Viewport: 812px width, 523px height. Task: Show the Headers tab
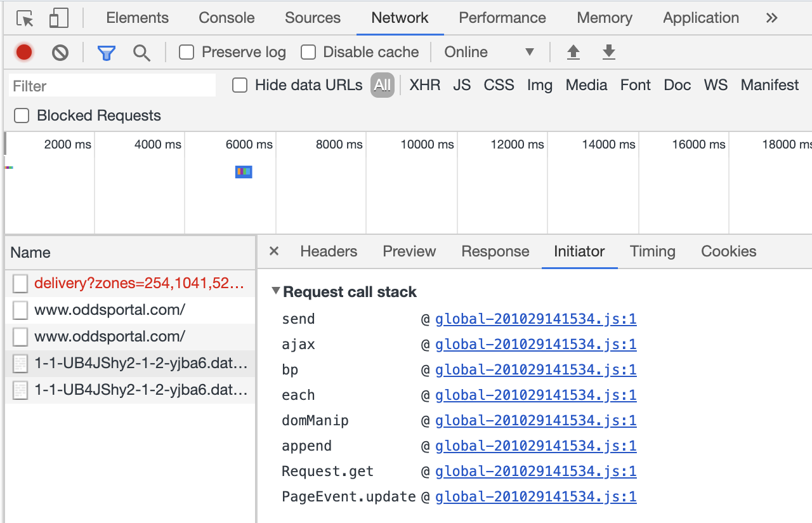[x=329, y=251]
